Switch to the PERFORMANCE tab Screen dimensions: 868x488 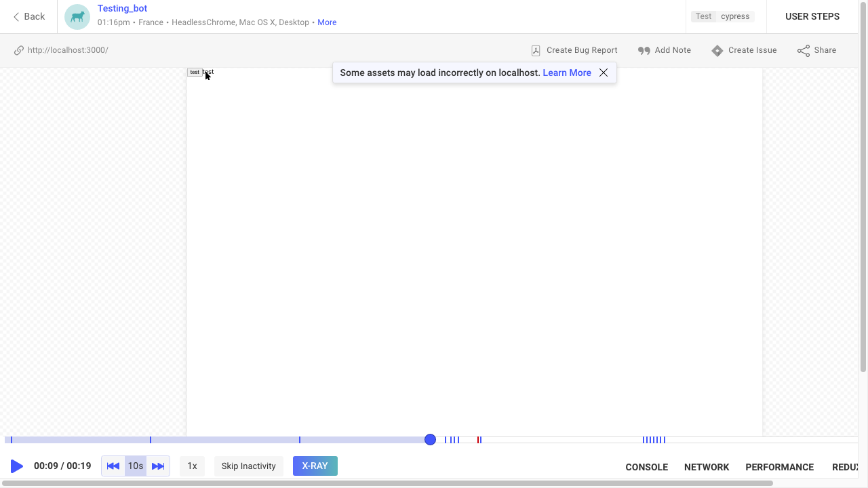[779, 467]
